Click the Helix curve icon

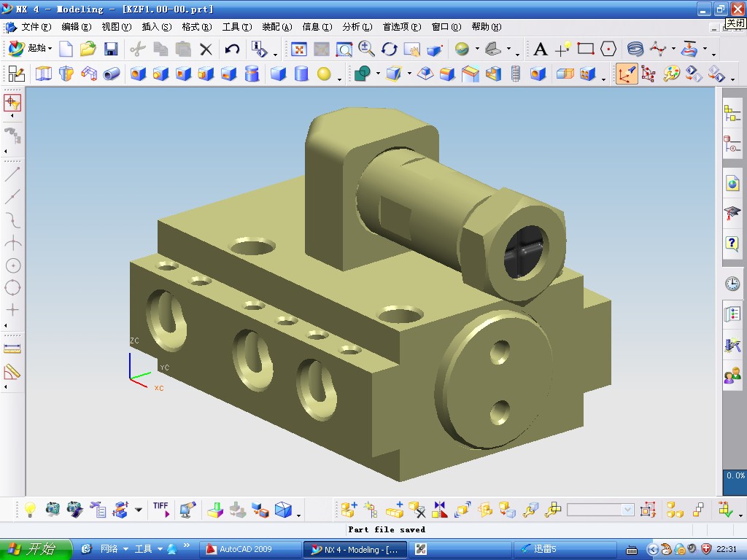(635, 49)
